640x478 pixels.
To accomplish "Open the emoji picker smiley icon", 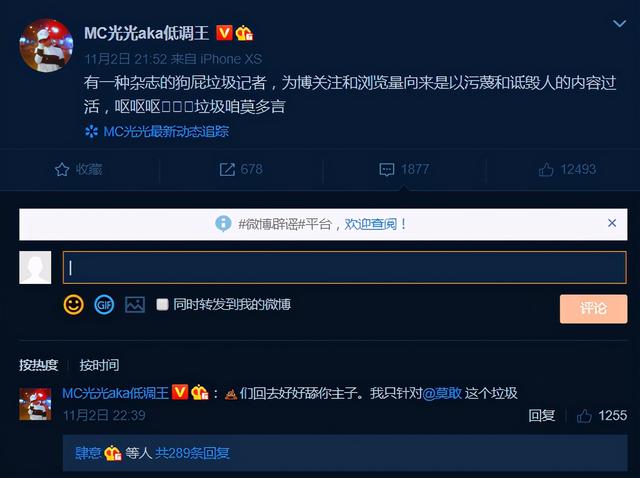I will click(73, 305).
